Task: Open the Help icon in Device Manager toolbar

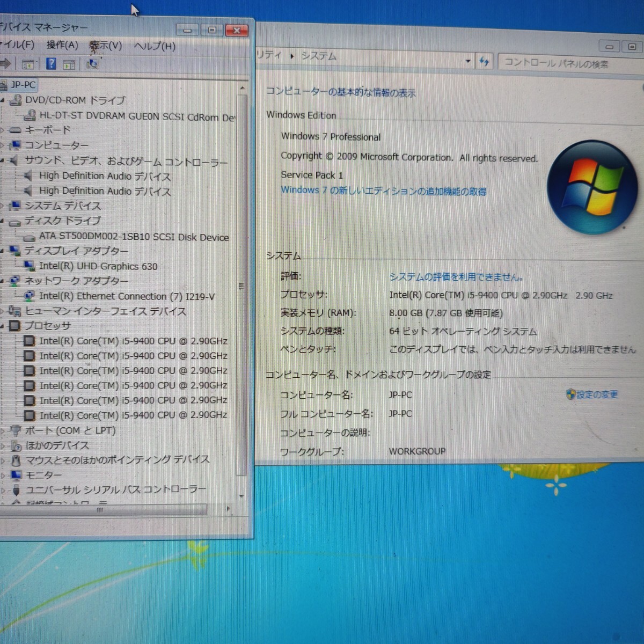Action: click(51, 64)
